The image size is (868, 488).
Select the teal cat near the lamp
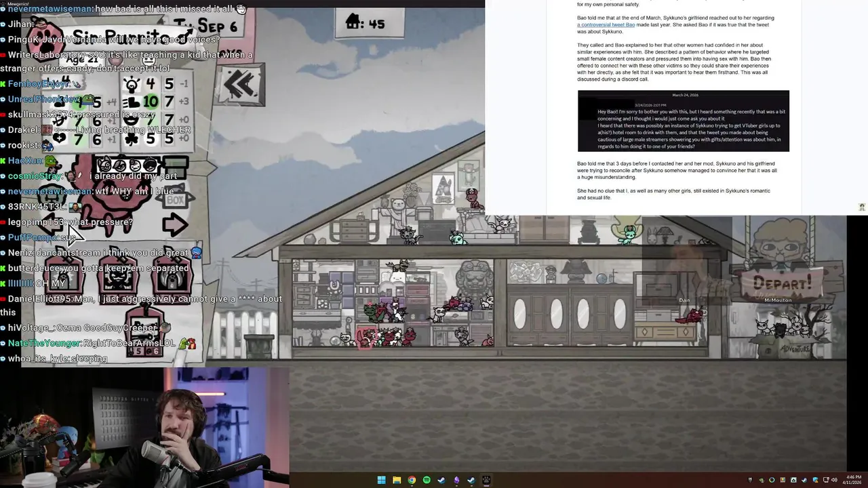(629, 234)
